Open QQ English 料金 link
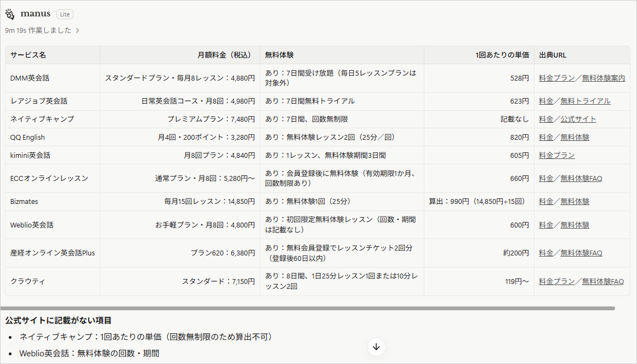The height and width of the screenshot is (364, 637). coord(546,137)
